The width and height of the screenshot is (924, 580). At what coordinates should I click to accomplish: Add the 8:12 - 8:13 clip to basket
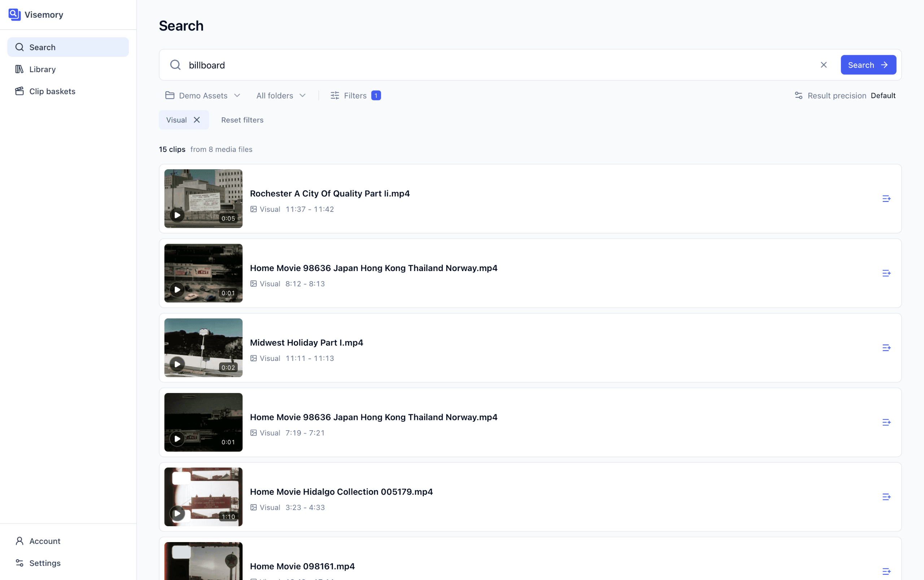coord(886,273)
